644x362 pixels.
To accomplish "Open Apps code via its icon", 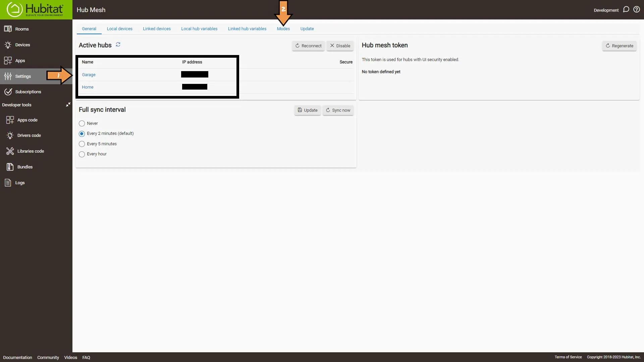I will [10, 120].
